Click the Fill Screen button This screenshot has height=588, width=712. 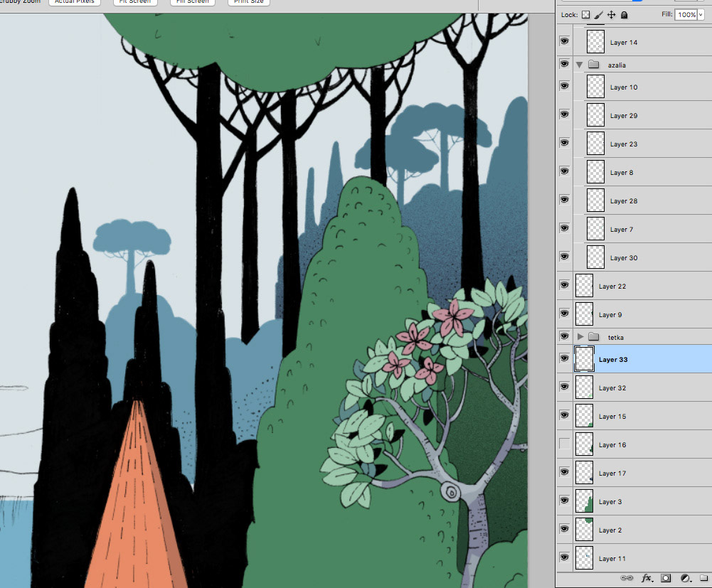click(193, 2)
